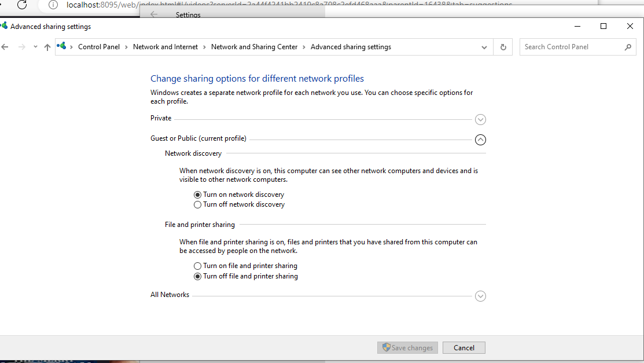Click 'Change sharing options for different network profiles' heading

257,79
